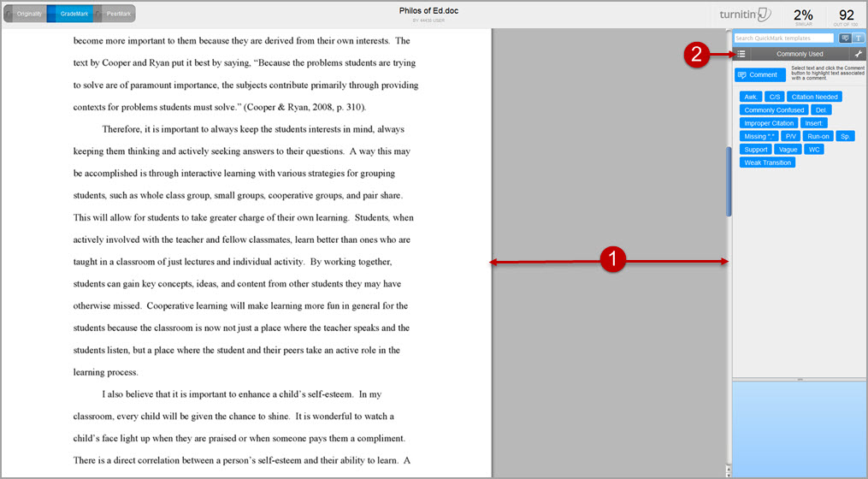Click the Philos of Ed.doc title
Image resolution: width=868 pixels, height=479 pixels.
click(428, 10)
